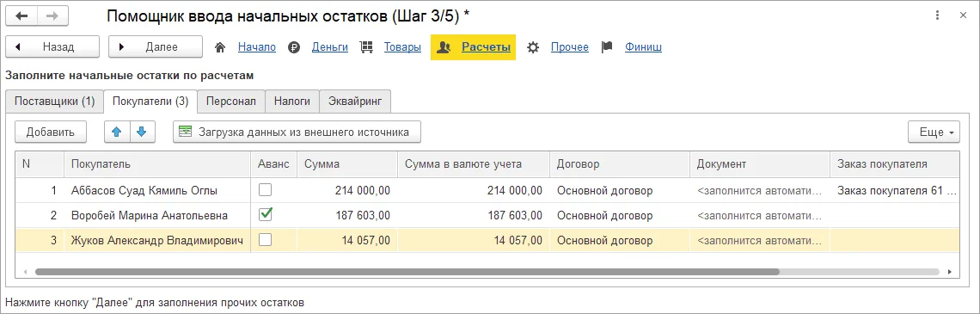Expand the Еще dropdown menu
980x314 pixels.
click(934, 132)
